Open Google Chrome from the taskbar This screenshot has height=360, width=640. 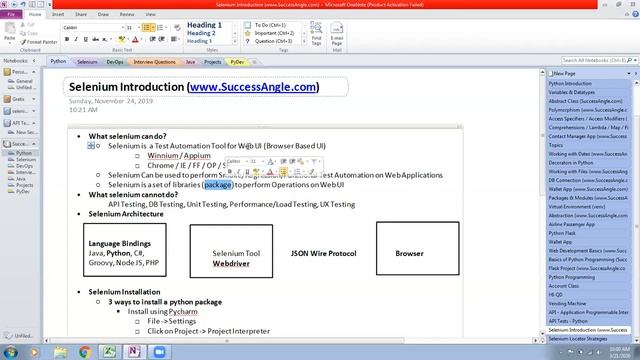85,352
